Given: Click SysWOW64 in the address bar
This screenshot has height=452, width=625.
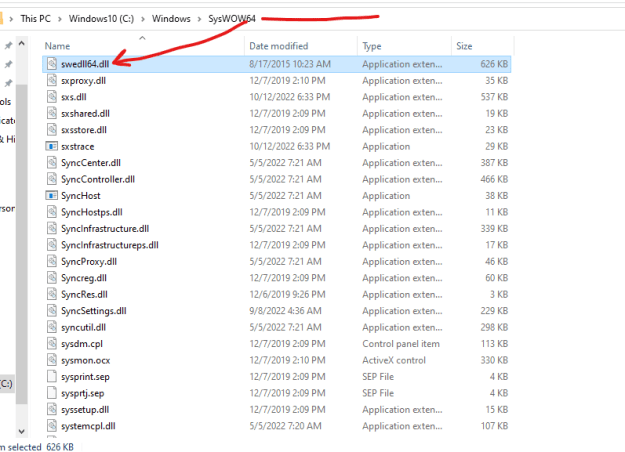Looking at the screenshot, I should pyautogui.click(x=232, y=19).
